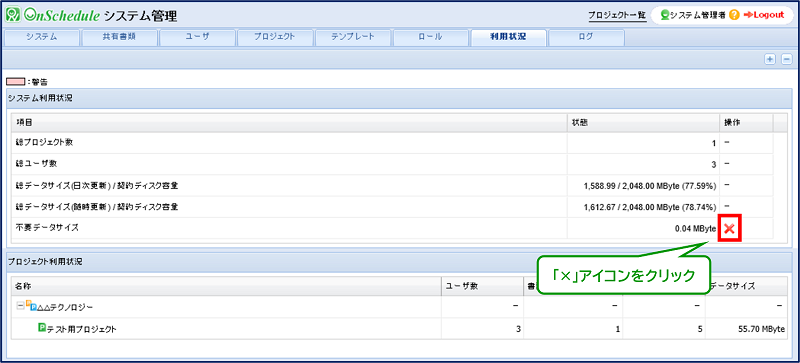Open the テンプレート tab

[x=353, y=37]
